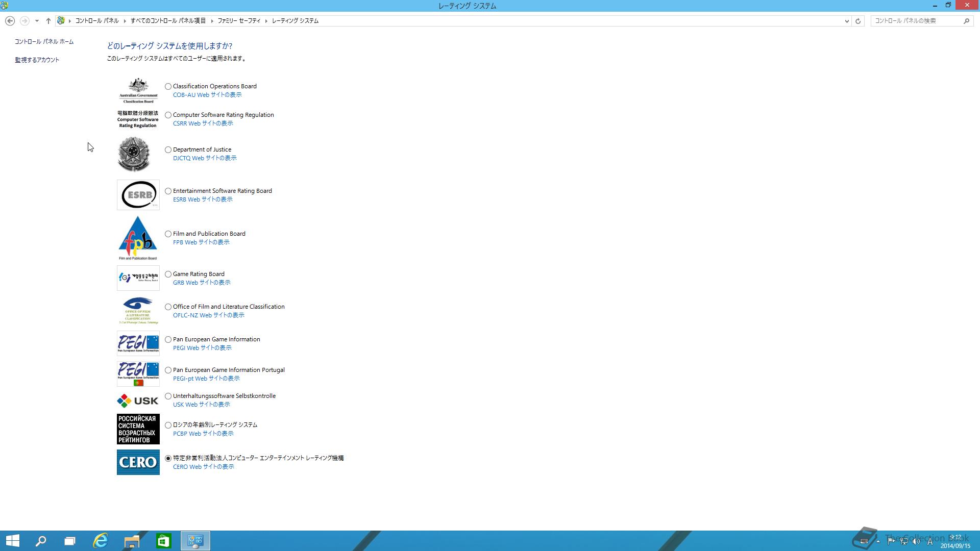980x551 pixels.
Task: Click the Computer Software Rating Regulation logo
Action: pyautogui.click(x=138, y=119)
